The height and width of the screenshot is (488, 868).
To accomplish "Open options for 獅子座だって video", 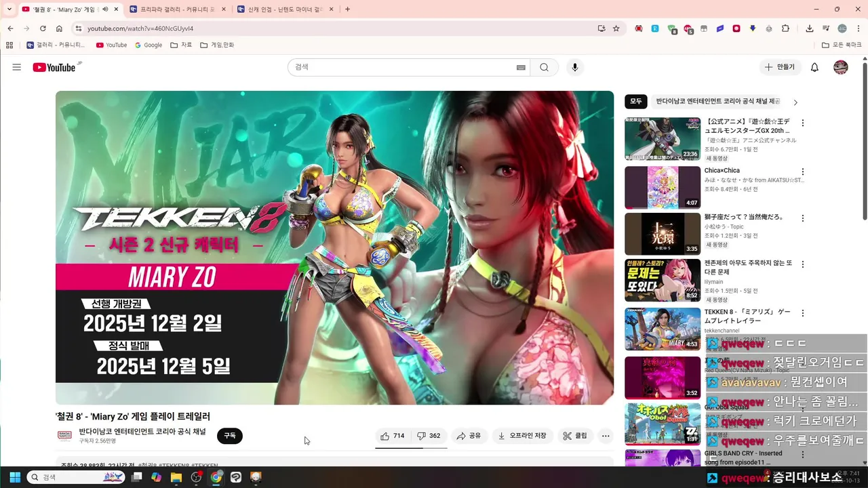I will click(803, 219).
